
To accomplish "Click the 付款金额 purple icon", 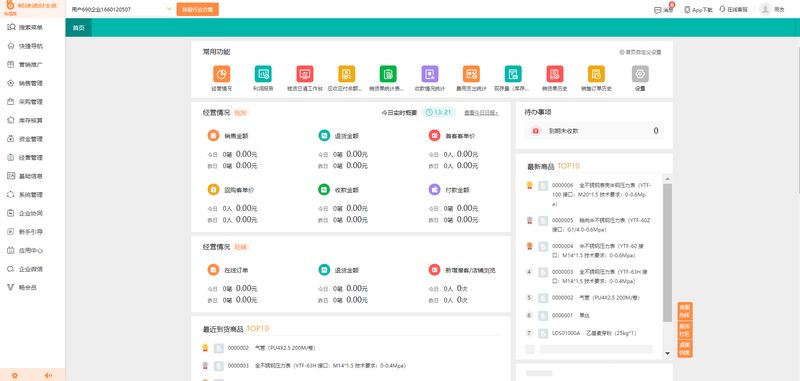I will [x=434, y=189].
